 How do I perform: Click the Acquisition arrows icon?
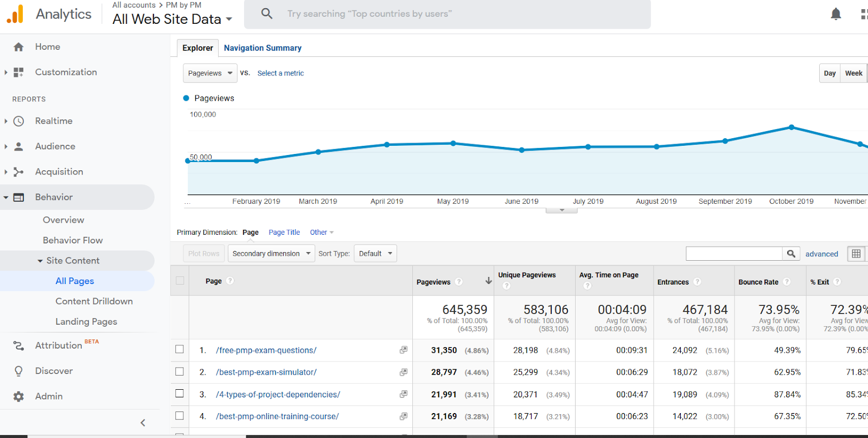pos(18,172)
